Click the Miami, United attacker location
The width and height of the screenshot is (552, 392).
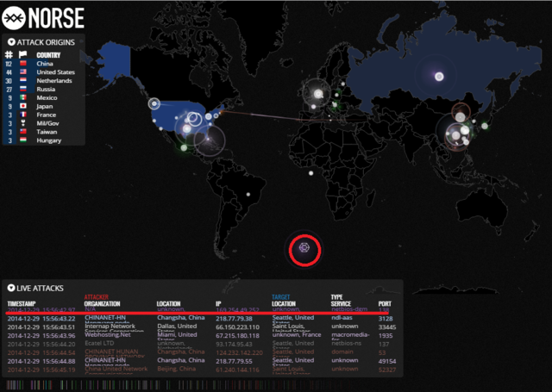pyautogui.click(x=177, y=334)
